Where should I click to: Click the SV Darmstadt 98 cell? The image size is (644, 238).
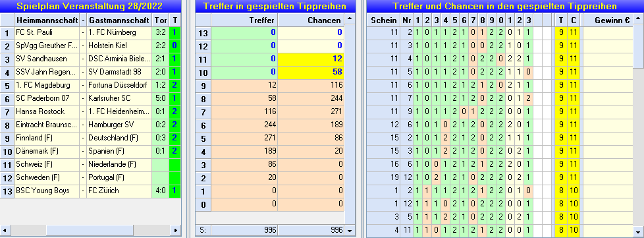point(120,72)
